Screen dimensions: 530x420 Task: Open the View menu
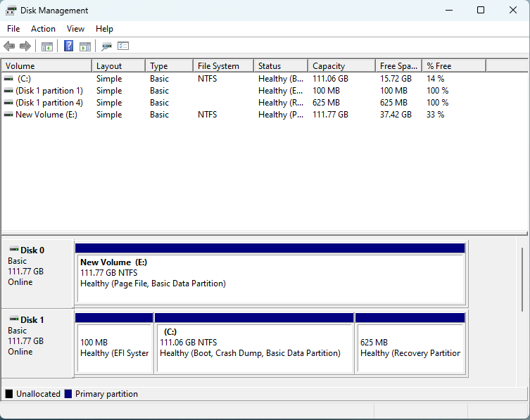[75, 29]
